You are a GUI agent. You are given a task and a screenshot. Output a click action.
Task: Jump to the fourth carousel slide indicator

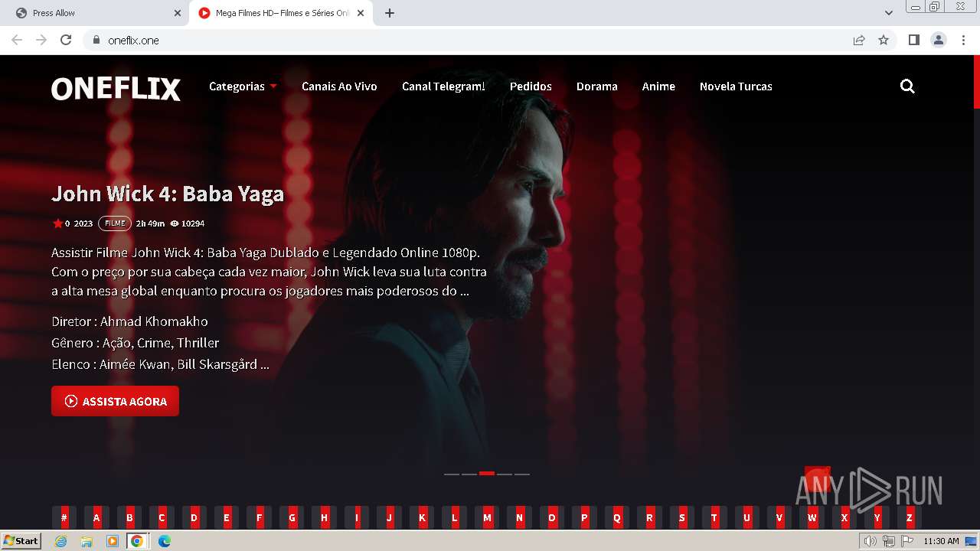click(505, 474)
